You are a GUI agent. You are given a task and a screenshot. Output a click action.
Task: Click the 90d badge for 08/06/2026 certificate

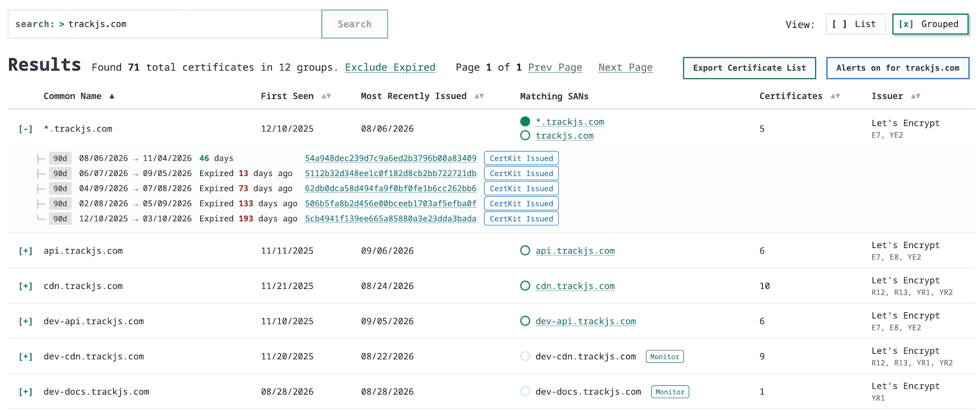coord(60,159)
